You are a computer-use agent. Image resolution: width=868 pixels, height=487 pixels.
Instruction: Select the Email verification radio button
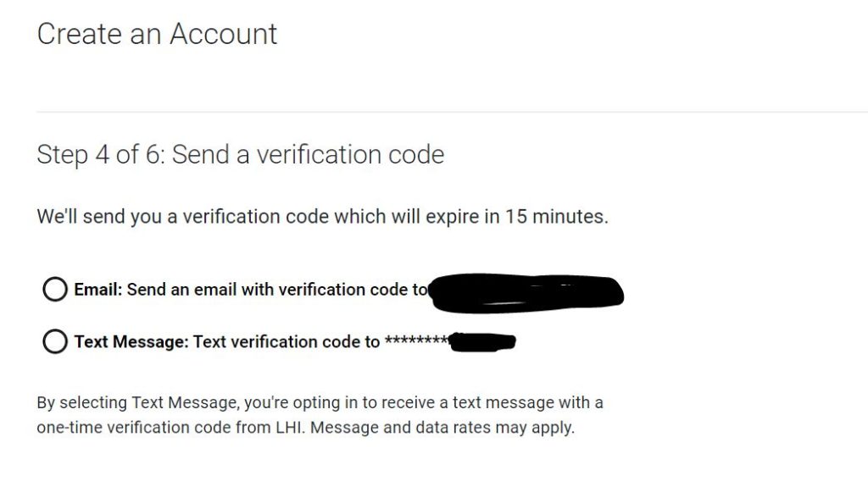[x=55, y=289]
